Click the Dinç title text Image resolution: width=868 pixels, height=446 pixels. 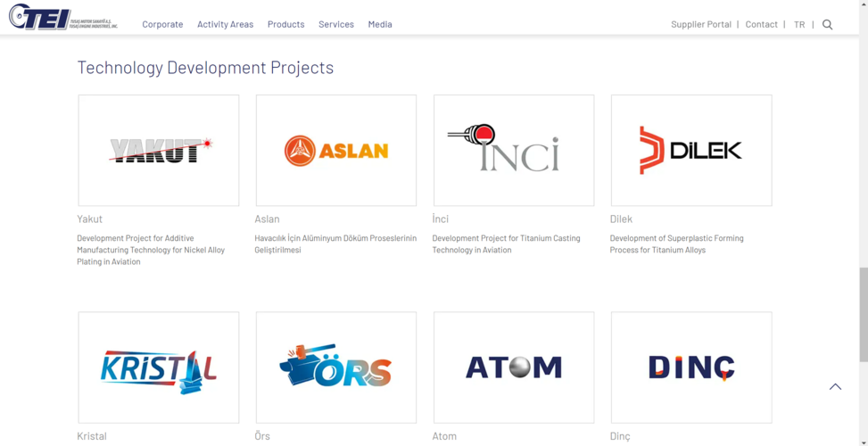pyautogui.click(x=620, y=436)
